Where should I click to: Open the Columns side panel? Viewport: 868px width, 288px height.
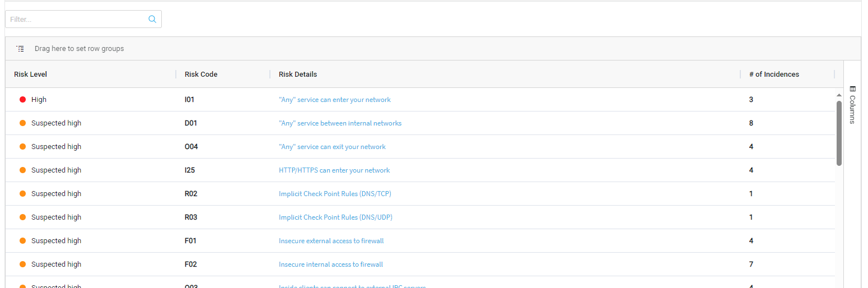pyautogui.click(x=852, y=105)
